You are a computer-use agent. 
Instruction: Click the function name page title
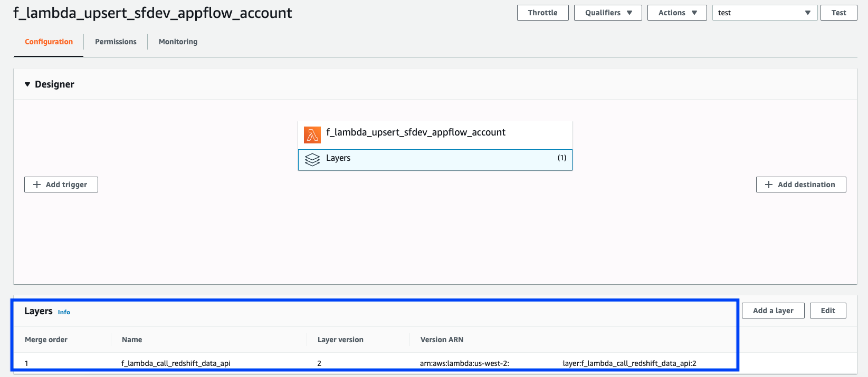(152, 13)
